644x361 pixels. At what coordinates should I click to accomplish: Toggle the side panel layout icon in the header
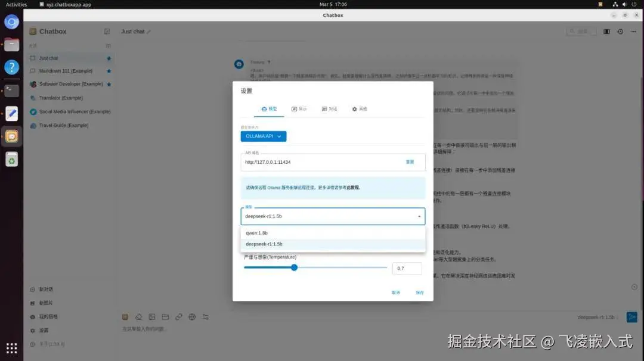click(x=606, y=32)
